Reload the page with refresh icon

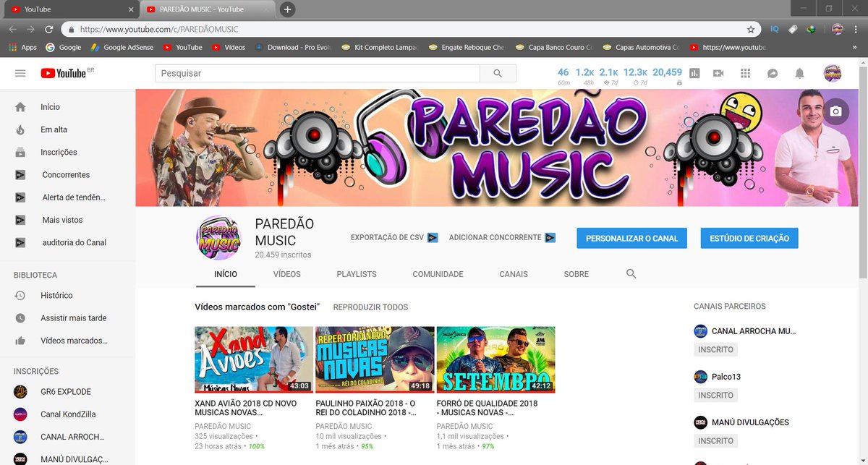click(49, 30)
